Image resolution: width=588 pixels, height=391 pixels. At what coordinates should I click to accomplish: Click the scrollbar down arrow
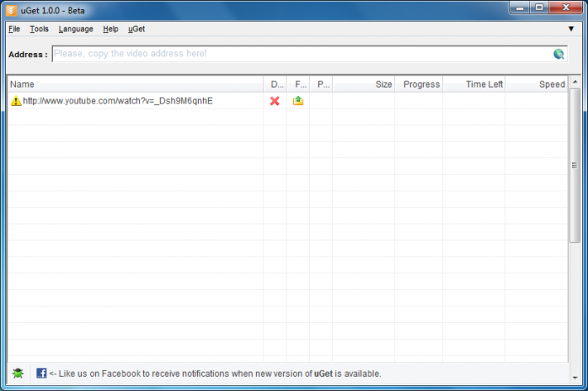pos(575,378)
